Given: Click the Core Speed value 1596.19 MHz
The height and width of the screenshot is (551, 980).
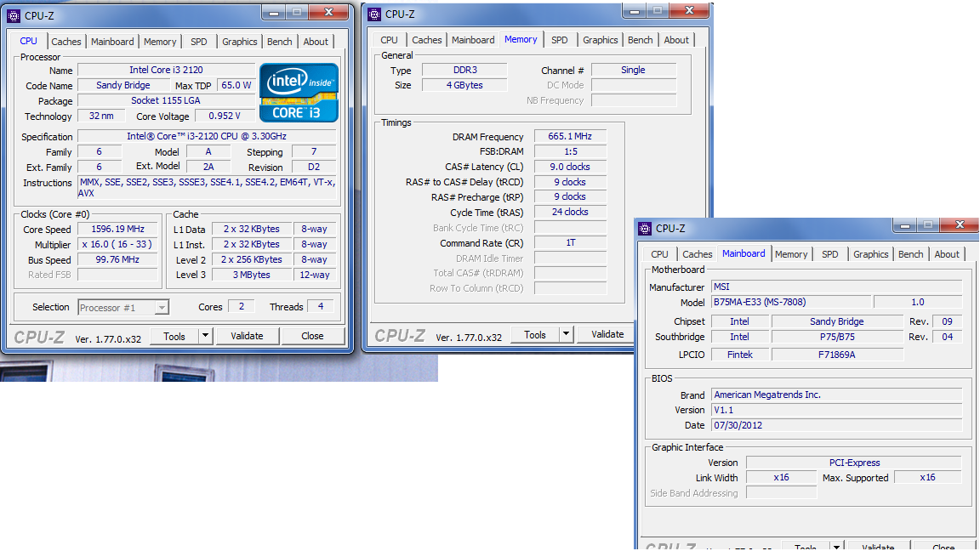Looking at the screenshot, I should [117, 230].
